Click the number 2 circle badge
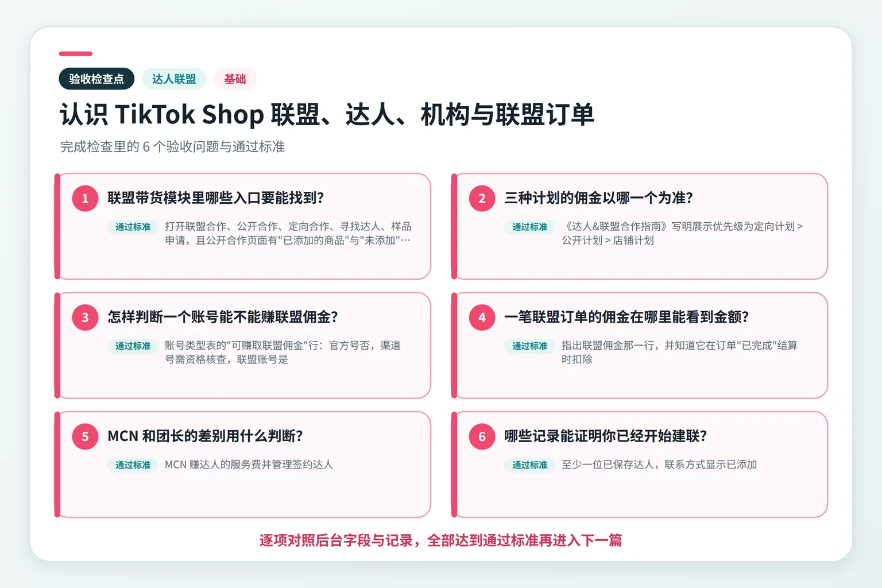Image resolution: width=882 pixels, height=588 pixels. pos(482,198)
